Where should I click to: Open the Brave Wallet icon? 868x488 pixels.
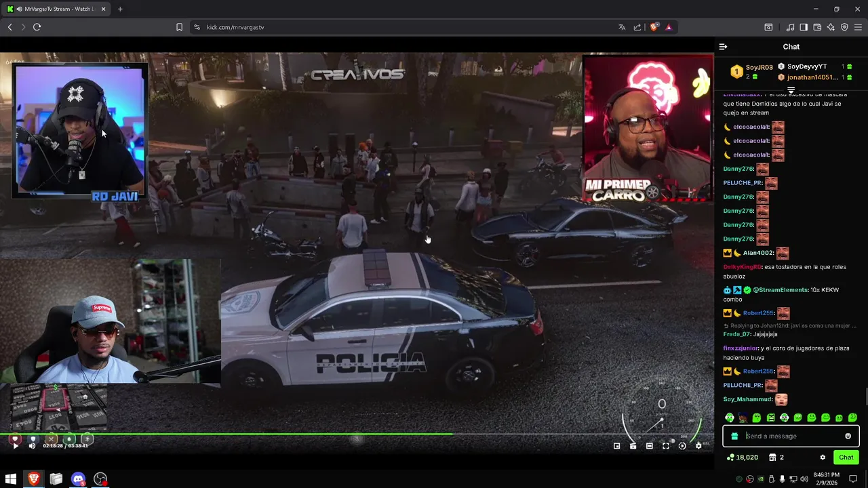pos(817,27)
